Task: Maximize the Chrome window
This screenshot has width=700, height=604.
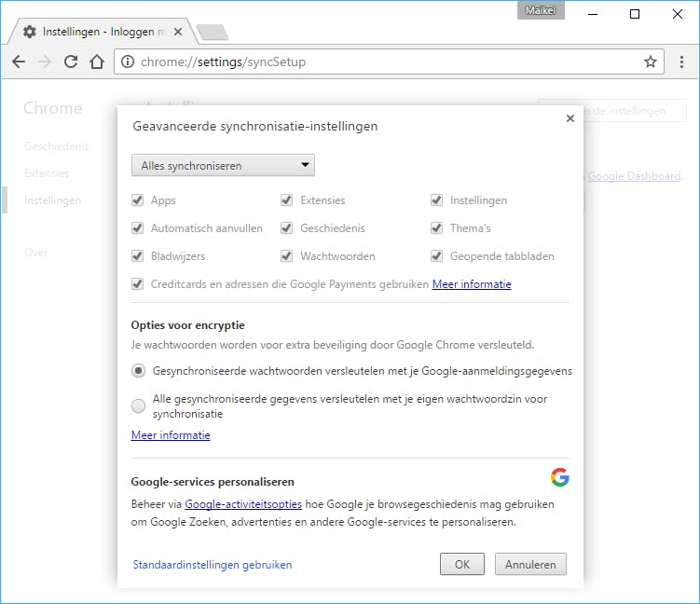Action: coord(635,14)
